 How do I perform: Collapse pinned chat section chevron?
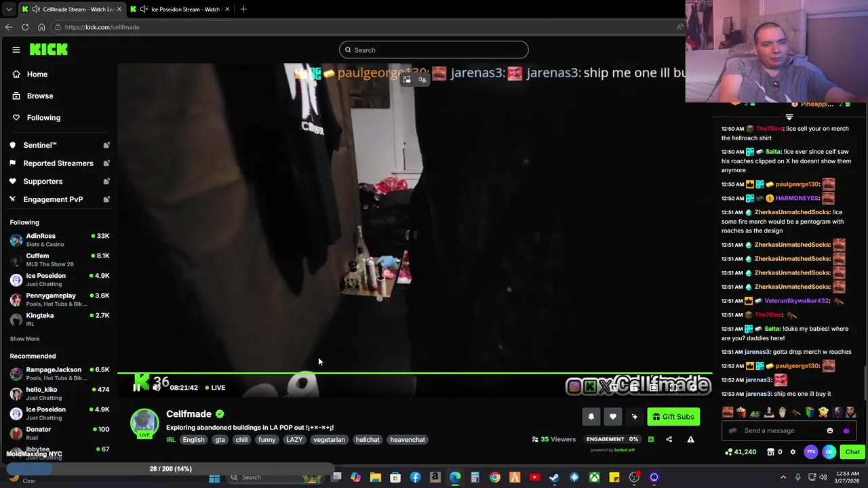pos(789,117)
